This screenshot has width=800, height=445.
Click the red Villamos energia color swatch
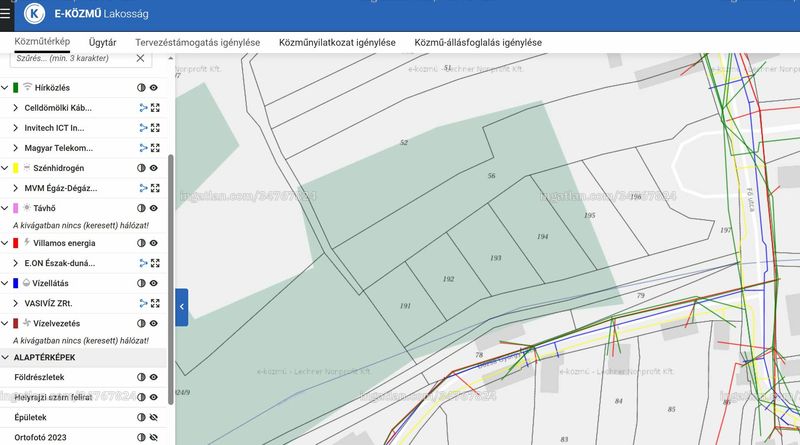(x=16, y=243)
